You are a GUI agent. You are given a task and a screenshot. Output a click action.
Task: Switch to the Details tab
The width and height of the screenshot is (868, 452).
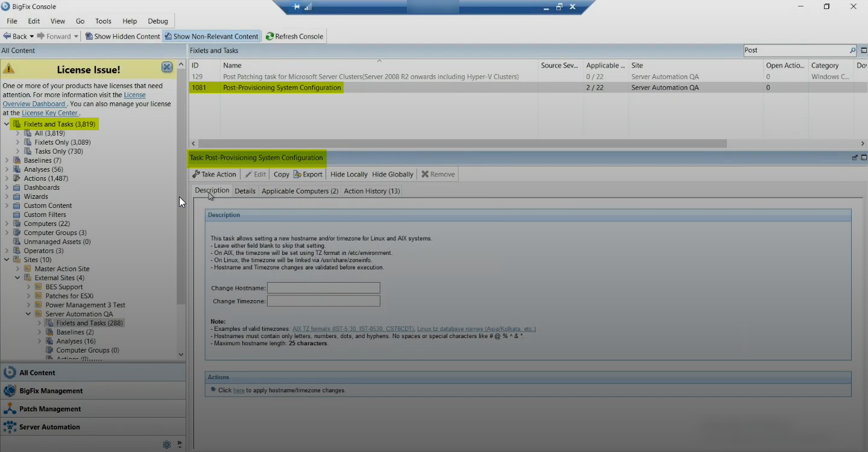coord(245,191)
